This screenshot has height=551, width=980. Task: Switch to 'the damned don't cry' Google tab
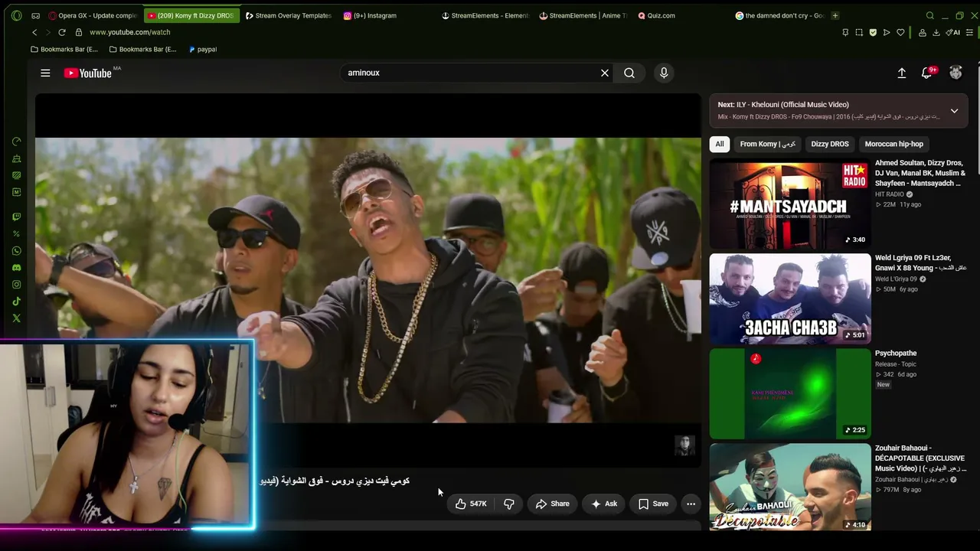[x=780, y=15]
